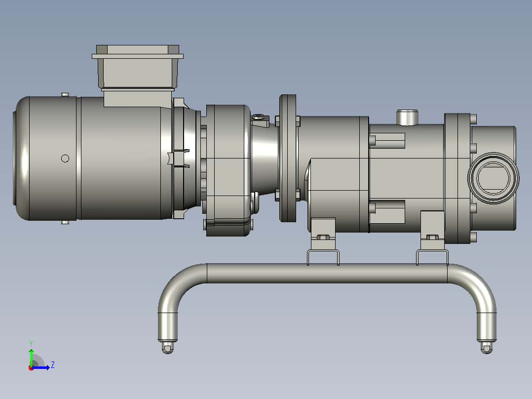Screen dimensions: 532x399
Task: Select the small stud on motor top
Action: point(65,94)
